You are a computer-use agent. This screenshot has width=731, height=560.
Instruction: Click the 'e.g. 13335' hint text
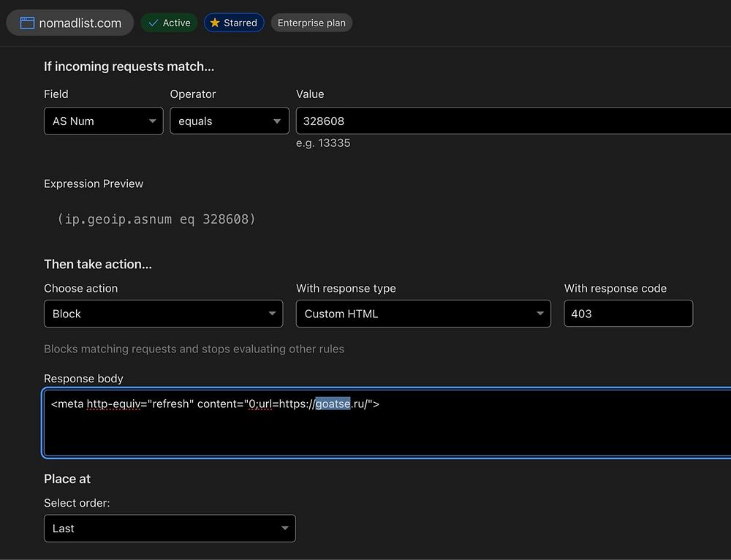323,143
